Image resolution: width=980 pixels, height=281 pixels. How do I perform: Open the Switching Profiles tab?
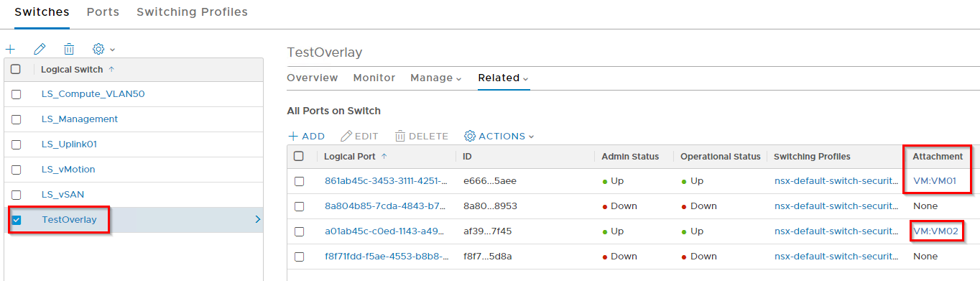click(x=192, y=12)
